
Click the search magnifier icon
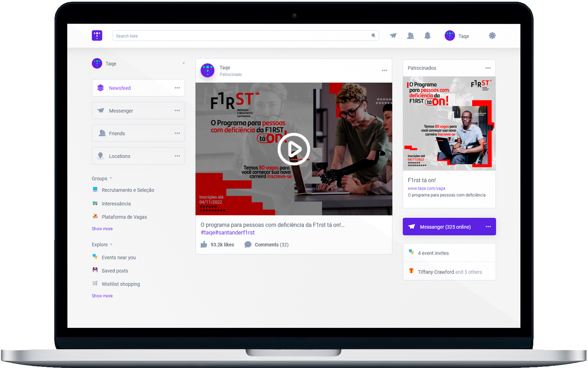(x=373, y=35)
